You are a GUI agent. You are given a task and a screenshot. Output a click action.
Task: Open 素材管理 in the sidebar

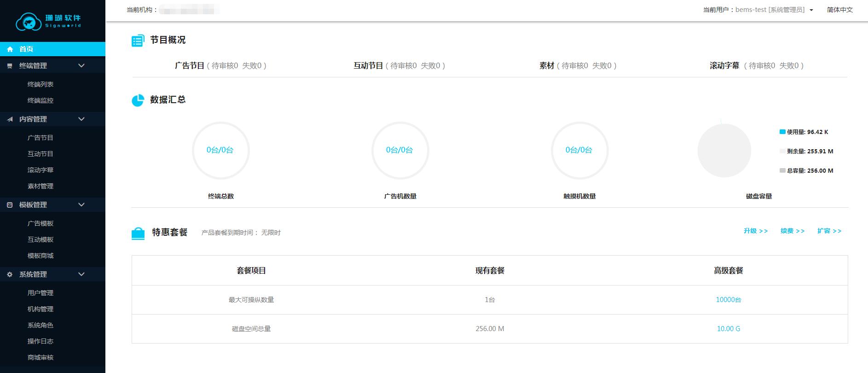point(41,186)
